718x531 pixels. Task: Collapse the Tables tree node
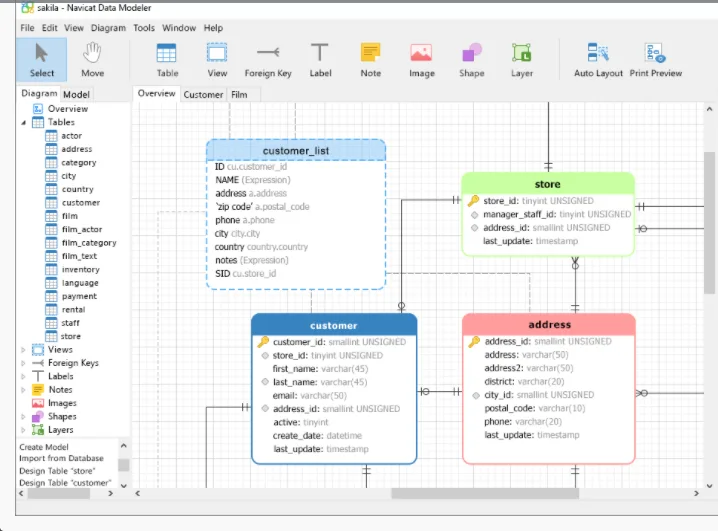pyautogui.click(x=23, y=122)
